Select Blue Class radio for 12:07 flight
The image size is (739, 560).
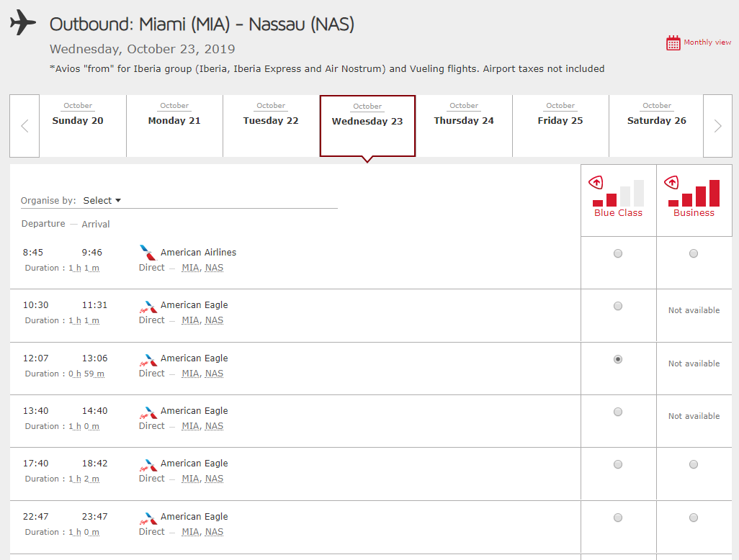(x=618, y=359)
